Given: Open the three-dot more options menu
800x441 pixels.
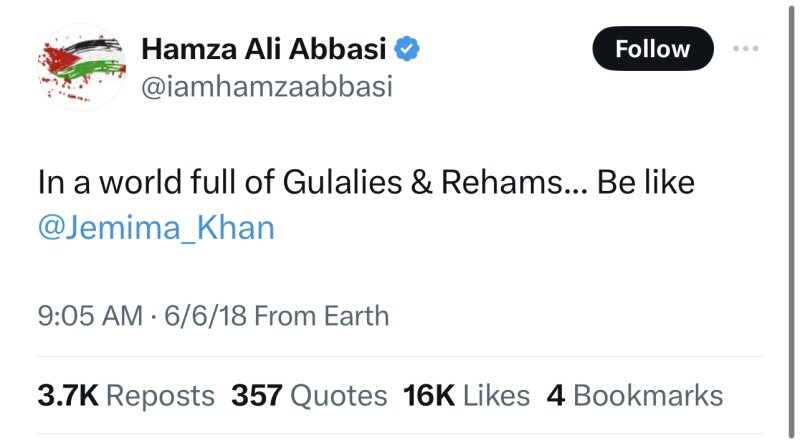Looking at the screenshot, I should point(748,48).
